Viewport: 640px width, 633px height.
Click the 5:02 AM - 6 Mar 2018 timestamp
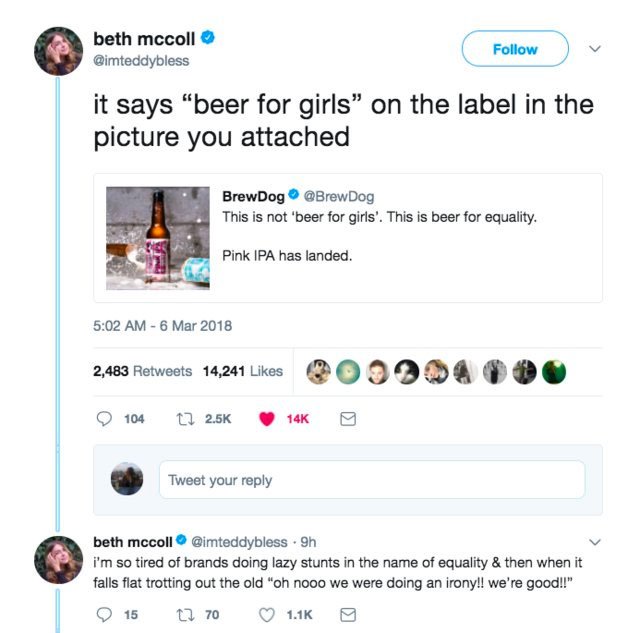(x=162, y=325)
